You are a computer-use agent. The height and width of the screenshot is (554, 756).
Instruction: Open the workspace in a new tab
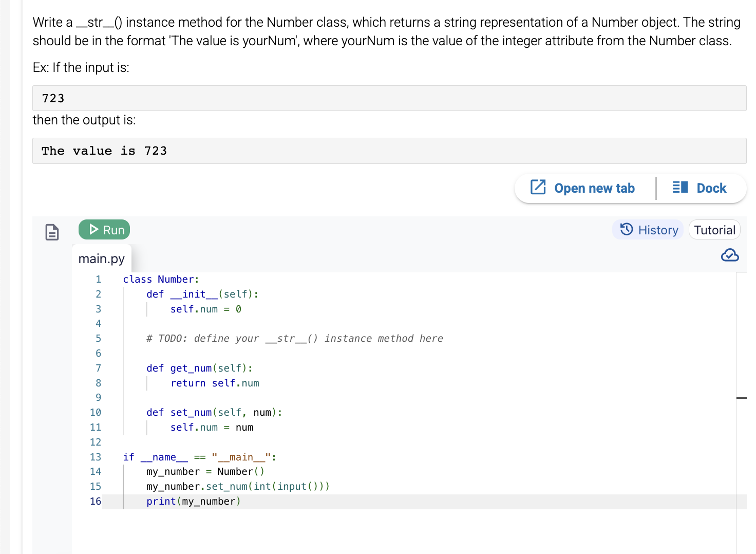pos(583,188)
